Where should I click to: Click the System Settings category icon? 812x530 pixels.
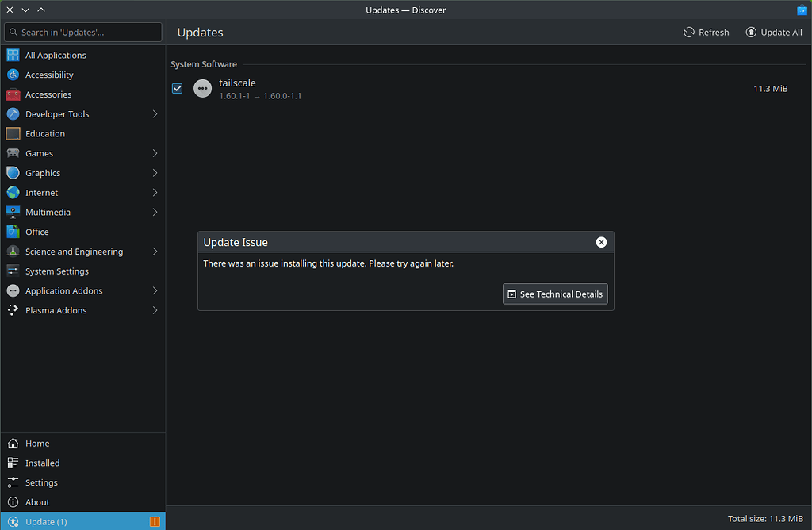point(13,271)
